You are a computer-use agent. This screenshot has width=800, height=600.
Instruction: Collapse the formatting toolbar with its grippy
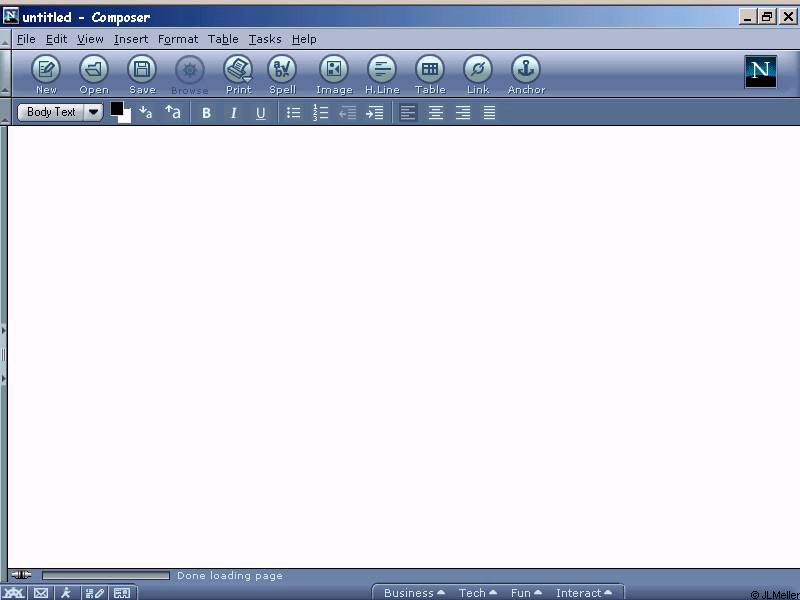pos(5,112)
